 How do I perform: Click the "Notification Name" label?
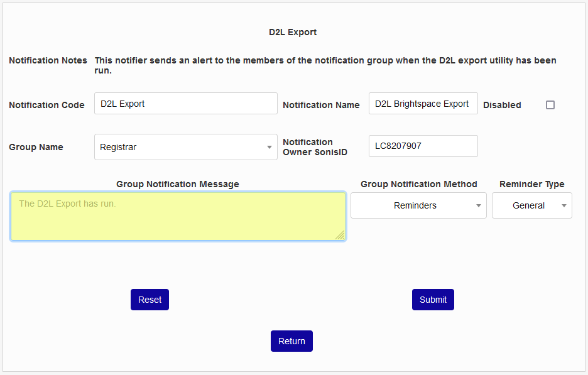(321, 105)
